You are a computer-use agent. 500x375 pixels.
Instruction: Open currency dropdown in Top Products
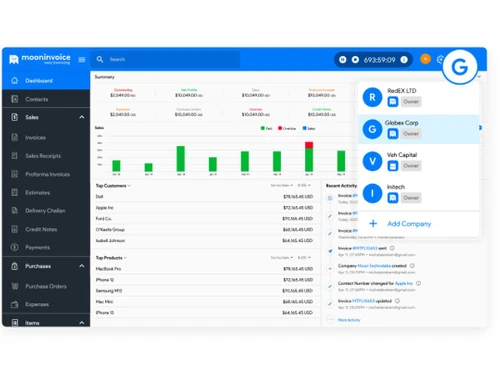pos(304,258)
